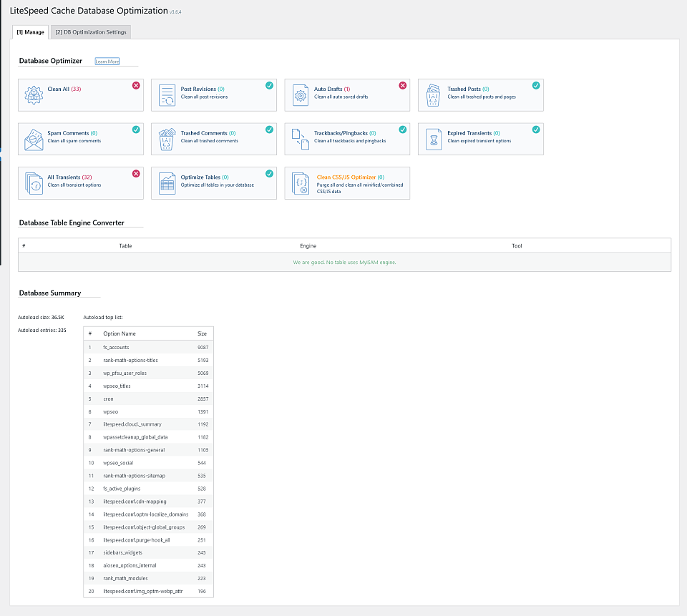
Task: Select the rank-math-options-titles row
Action: 149,360
